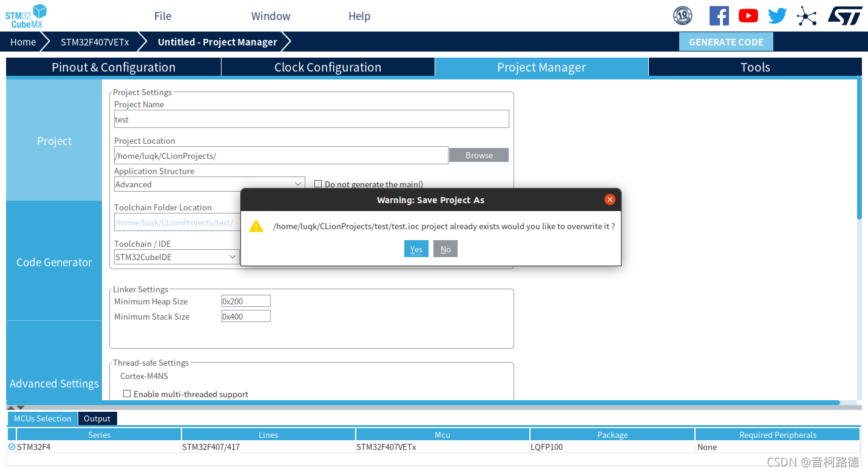868x473 pixels.
Task: Open the ST community network icon
Action: point(807,16)
